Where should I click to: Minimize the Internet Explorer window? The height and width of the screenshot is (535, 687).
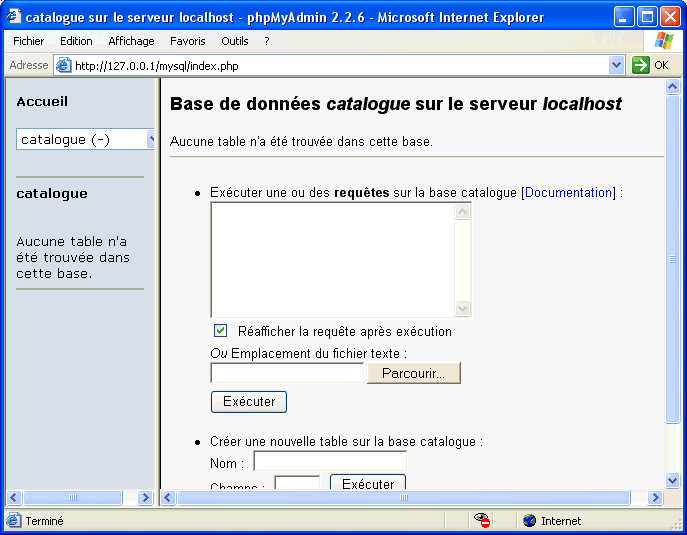[x=623, y=17]
